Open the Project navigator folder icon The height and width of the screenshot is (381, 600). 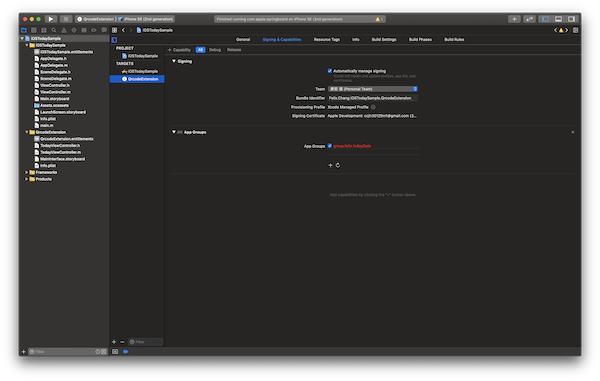[24, 30]
